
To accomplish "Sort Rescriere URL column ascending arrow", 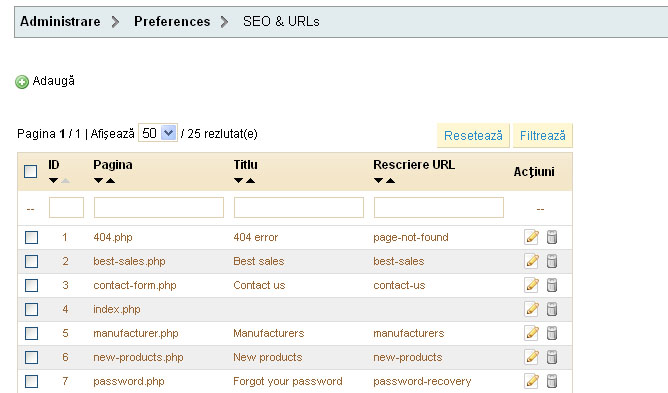I will [390, 181].
